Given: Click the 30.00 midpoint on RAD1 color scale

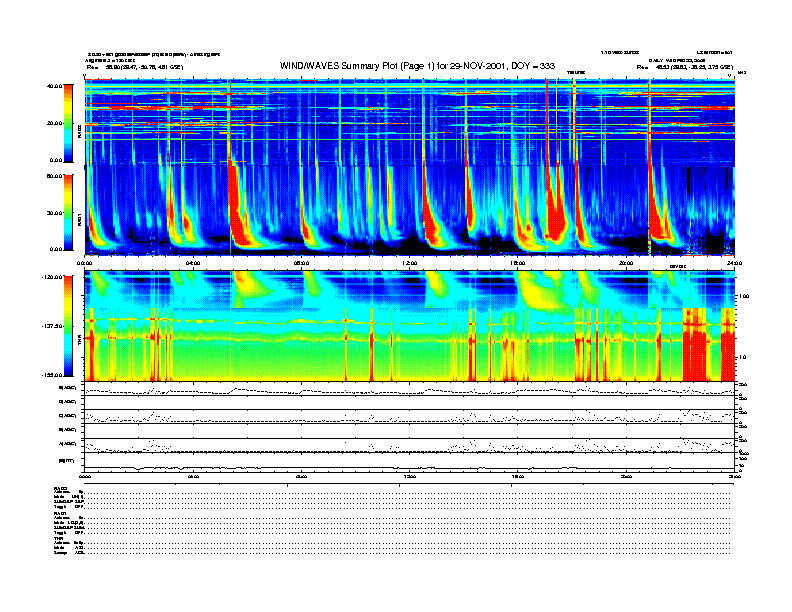Looking at the screenshot, I should [54, 213].
